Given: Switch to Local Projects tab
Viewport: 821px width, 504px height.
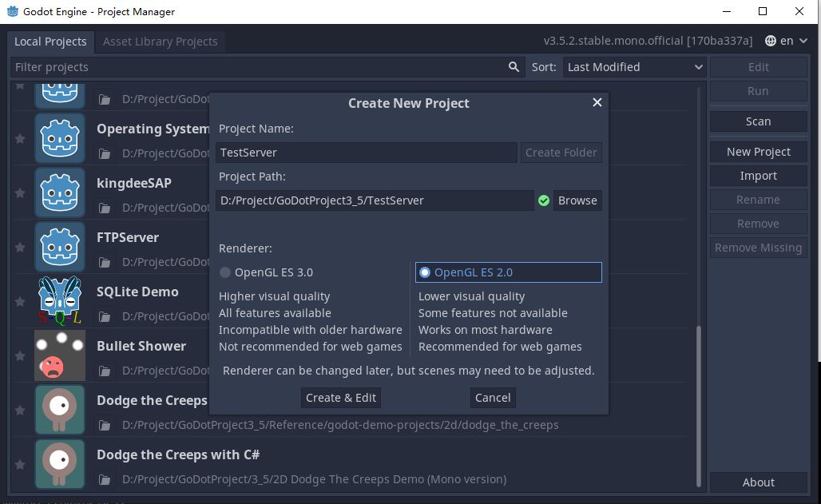Looking at the screenshot, I should pyautogui.click(x=50, y=42).
